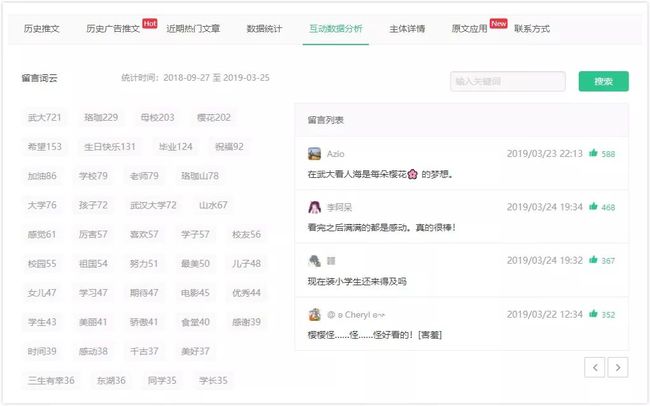Switch to 历史广告推文 tab
The width and height of the screenshot is (650, 406).
[x=113, y=29]
